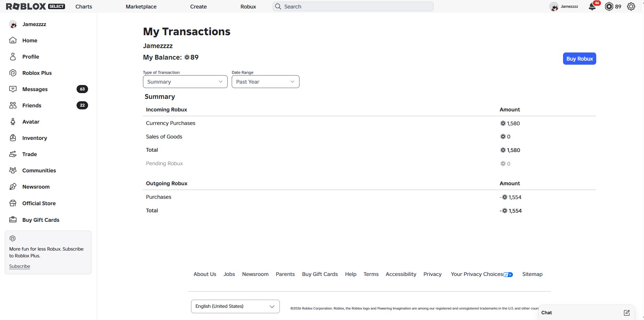Click the Purchases row under Outgoing Robux
The height and width of the screenshot is (320, 644).
159,197
